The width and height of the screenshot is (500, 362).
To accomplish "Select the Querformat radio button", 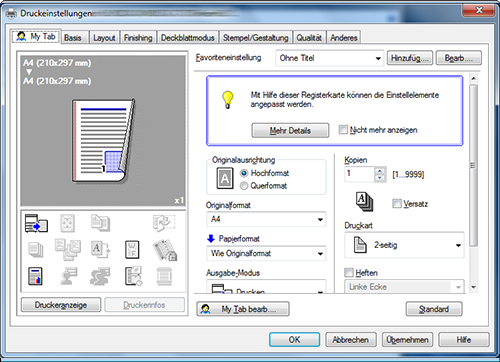I will click(244, 186).
